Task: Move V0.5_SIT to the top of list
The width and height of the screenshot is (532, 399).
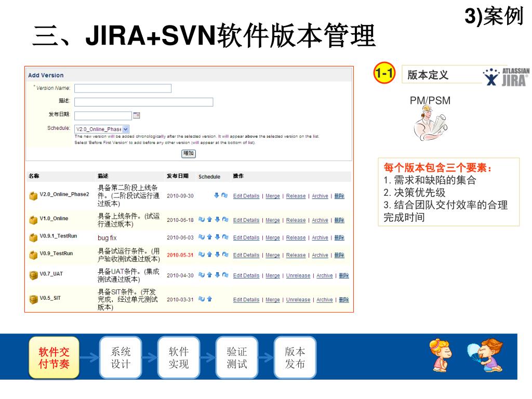Action: coord(202,299)
